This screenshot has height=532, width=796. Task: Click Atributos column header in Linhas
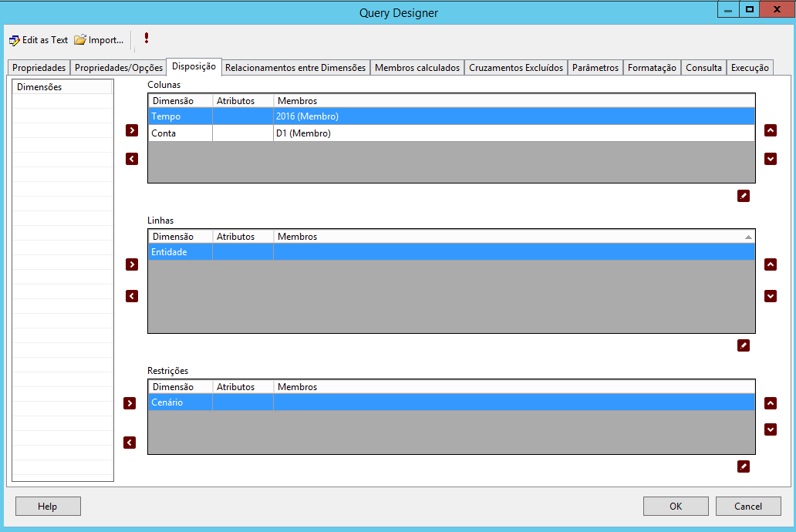243,237
